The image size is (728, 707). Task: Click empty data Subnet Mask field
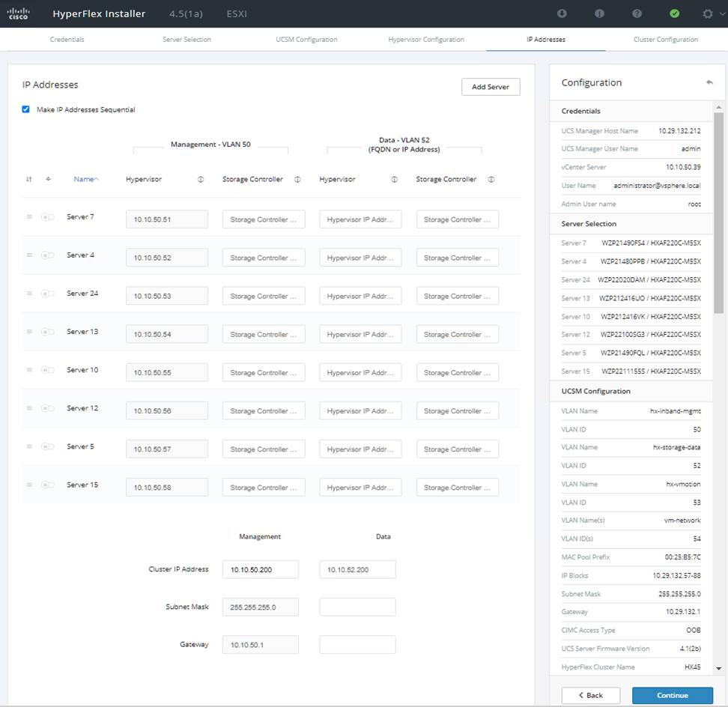[x=357, y=607]
